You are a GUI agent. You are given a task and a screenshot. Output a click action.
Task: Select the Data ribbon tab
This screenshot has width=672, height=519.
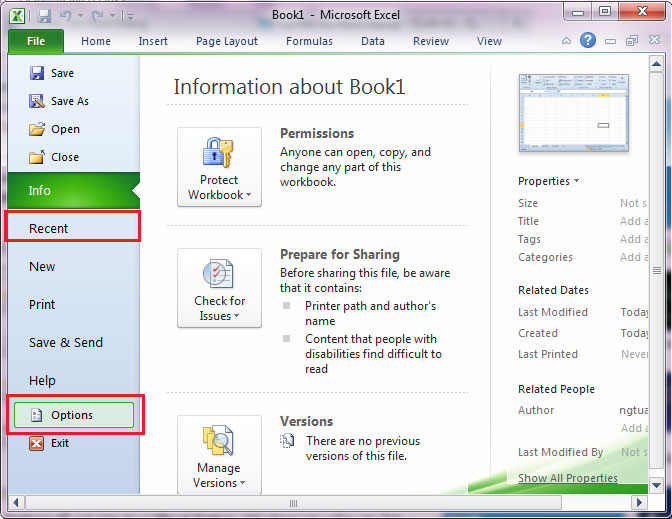click(372, 41)
